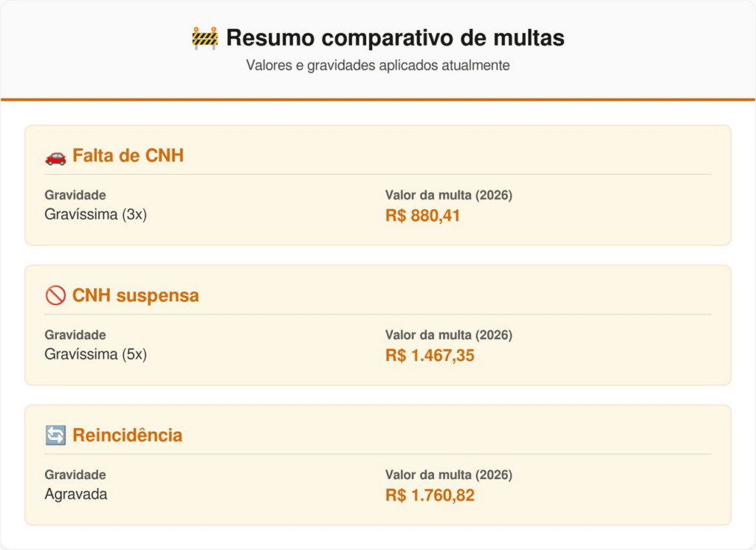This screenshot has width=756, height=550.
Task: Click the 'Resumo comparativo de multas' title
Action: click(x=395, y=38)
